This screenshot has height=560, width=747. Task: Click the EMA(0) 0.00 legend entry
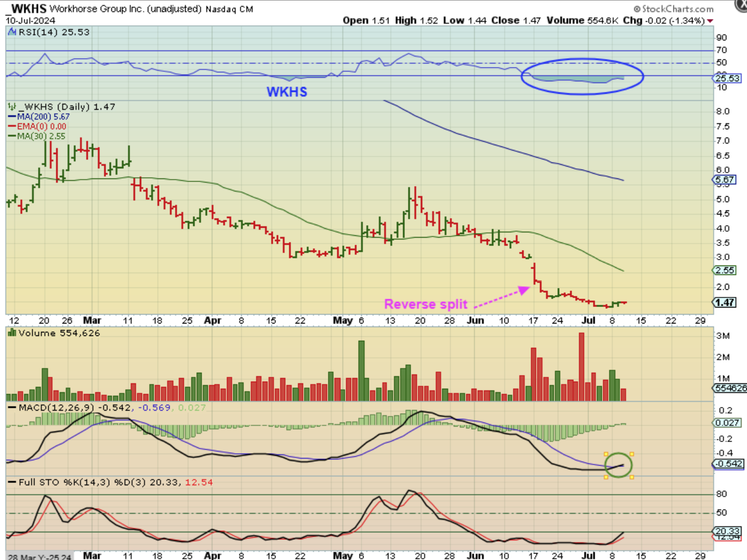(41, 126)
